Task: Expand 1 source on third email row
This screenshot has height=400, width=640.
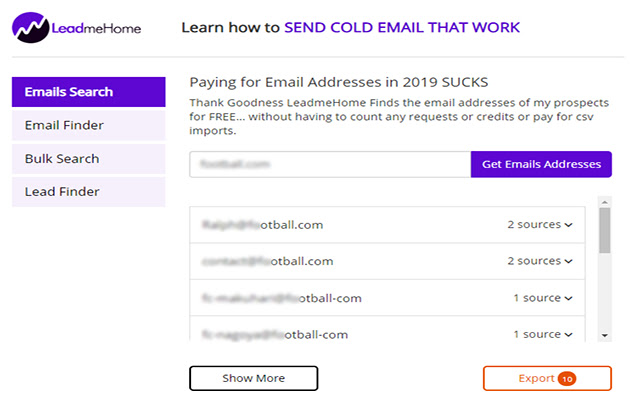Action: coord(542,298)
